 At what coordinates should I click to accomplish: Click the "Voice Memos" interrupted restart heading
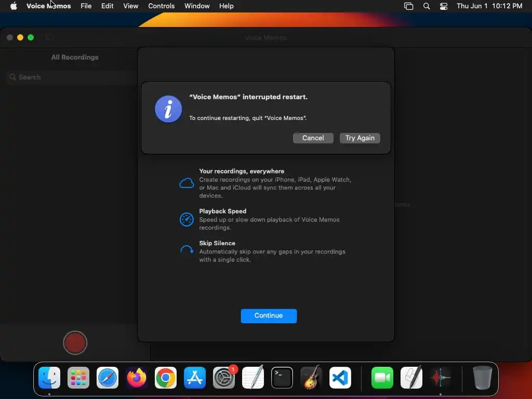(x=248, y=97)
